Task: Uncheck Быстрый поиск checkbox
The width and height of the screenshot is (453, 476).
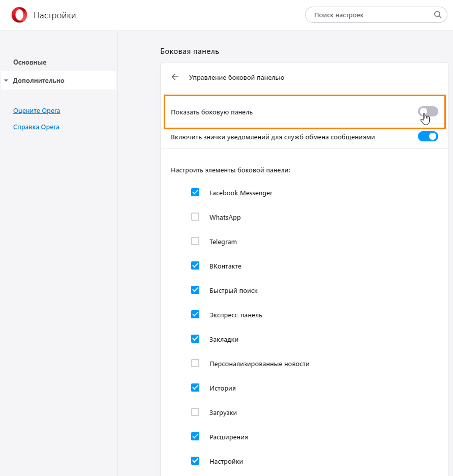Action: [x=195, y=290]
